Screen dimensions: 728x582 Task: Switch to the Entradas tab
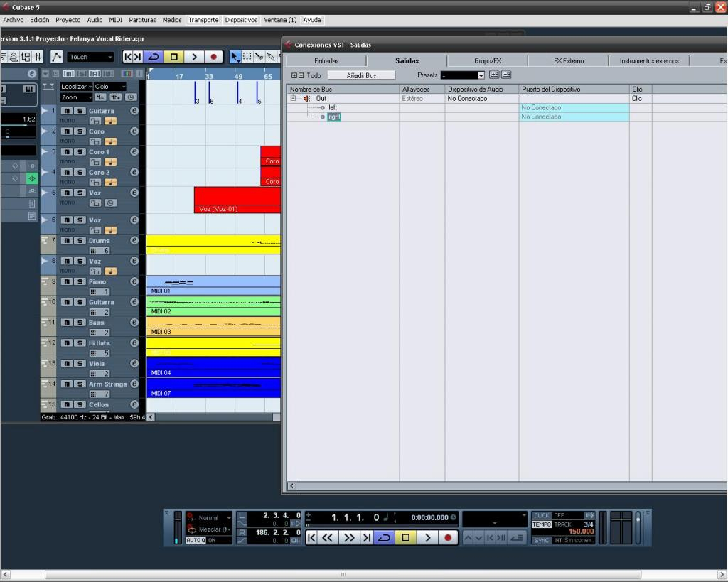[x=326, y=61]
